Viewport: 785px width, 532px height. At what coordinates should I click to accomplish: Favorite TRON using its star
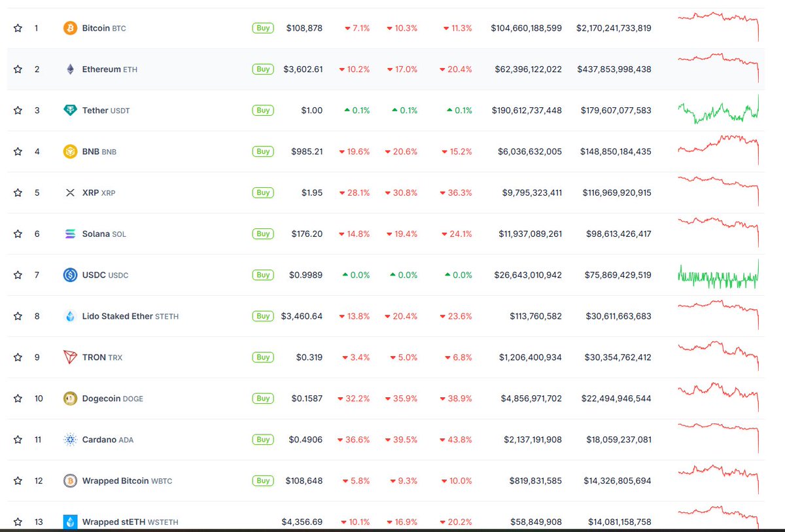[18, 358]
